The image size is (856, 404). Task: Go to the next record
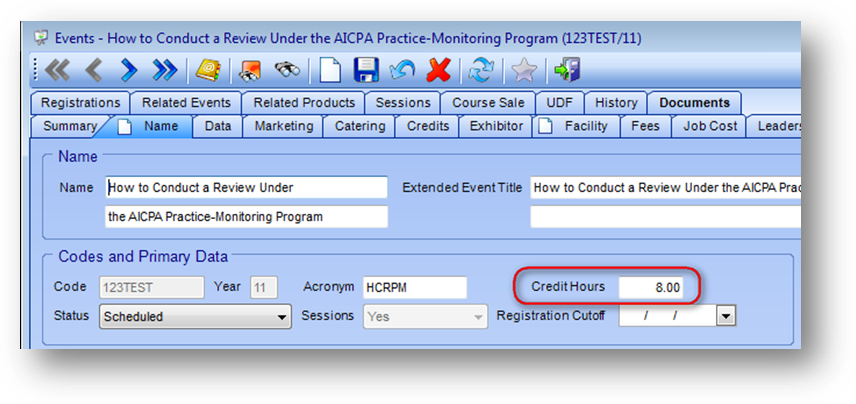click(x=129, y=71)
